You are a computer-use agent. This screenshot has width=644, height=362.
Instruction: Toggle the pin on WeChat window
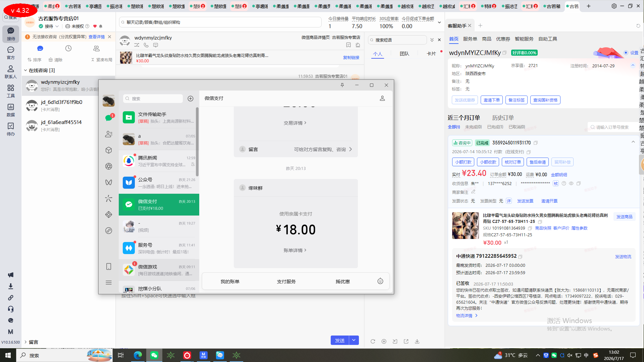[342, 85]
